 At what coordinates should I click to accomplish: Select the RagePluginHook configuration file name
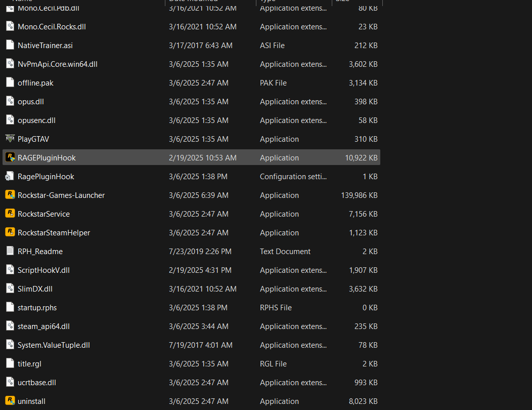click(x=46, y=177)
